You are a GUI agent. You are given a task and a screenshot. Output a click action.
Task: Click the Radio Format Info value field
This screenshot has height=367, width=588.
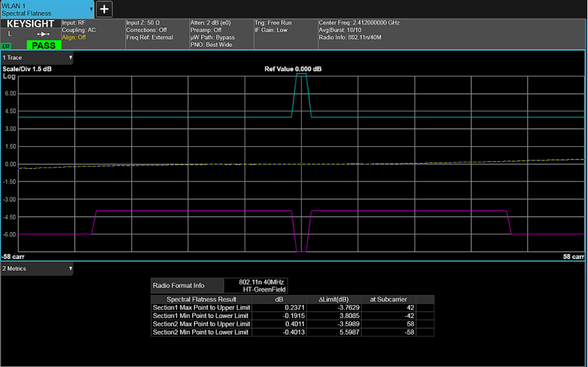click(x=255, y=286)
